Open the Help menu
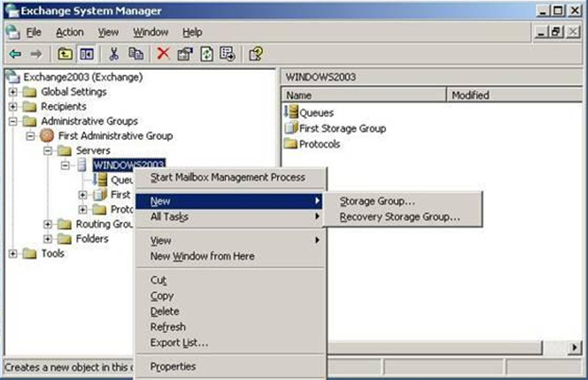The height and width of the screenshot is (380, 588). (x=192, y=32)
